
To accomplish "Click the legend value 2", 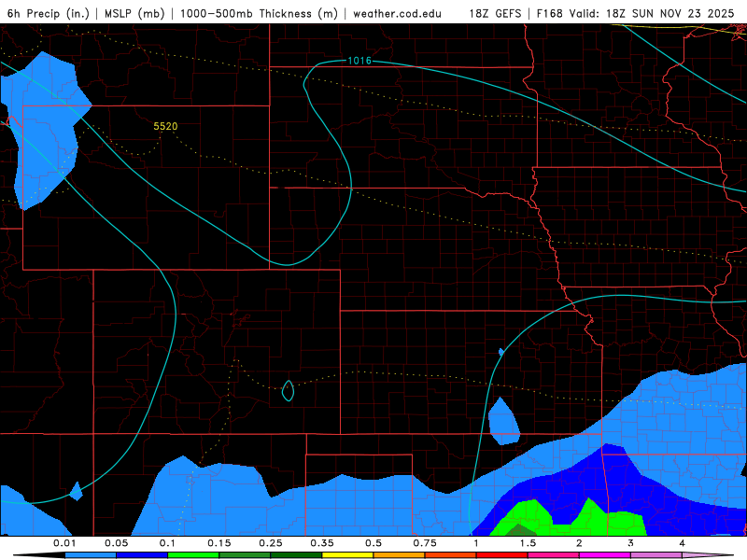I will (x=579, y=543).
